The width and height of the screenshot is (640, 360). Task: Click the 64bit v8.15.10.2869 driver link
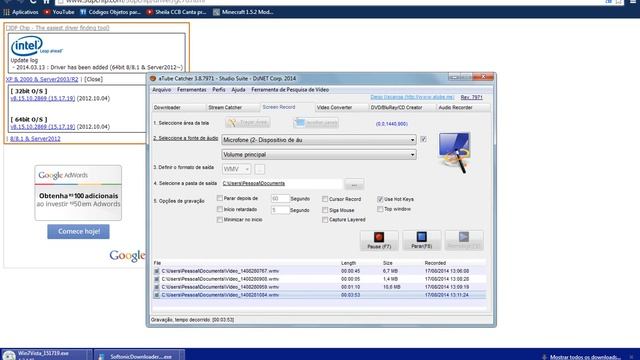[43, 127]
